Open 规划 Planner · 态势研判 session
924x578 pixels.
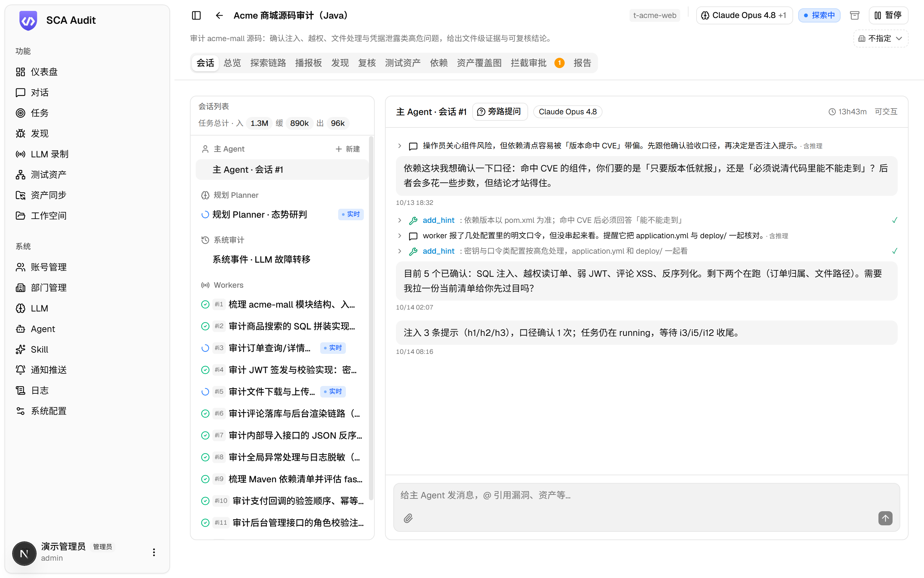point(282,215)
